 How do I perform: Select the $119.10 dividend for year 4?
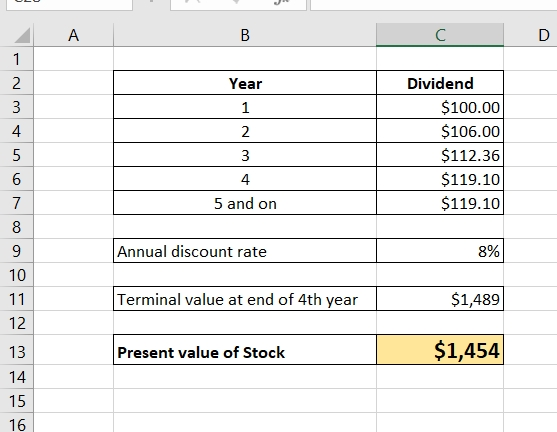(x=440, y=179)
